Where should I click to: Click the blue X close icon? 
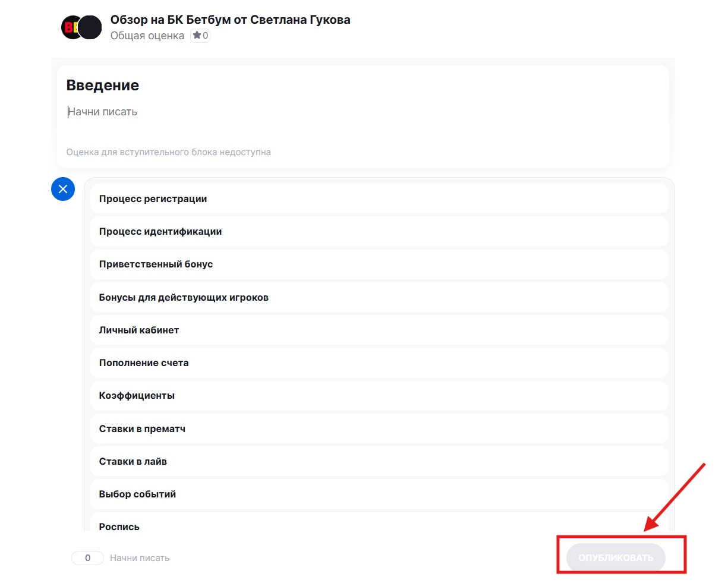pos(63,189)
